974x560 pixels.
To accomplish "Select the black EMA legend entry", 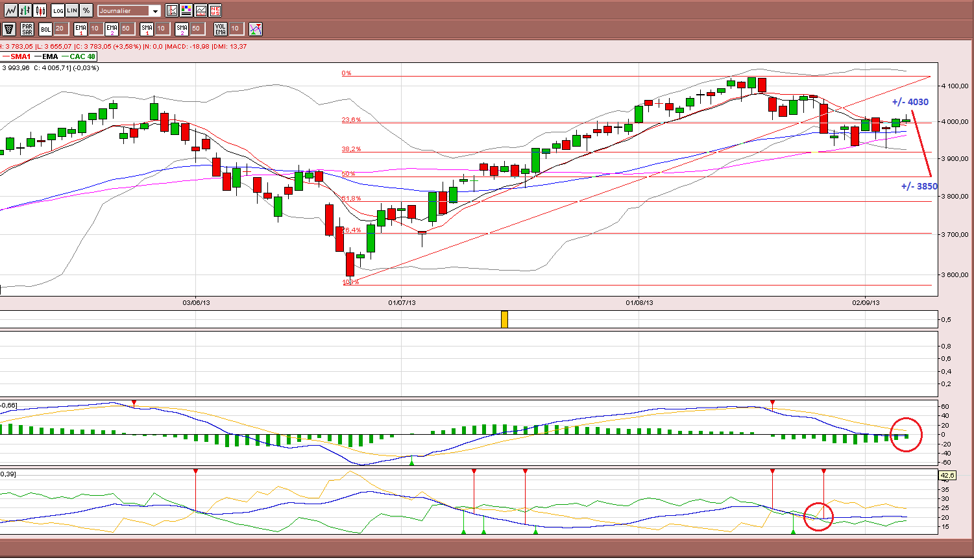I will coord(46,57).
